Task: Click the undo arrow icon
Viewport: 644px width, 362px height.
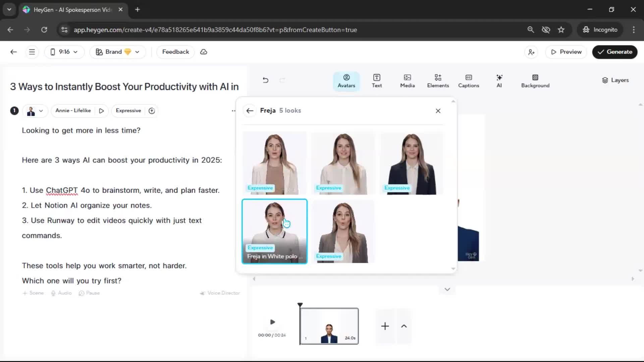Action: (x=265, y=80)
